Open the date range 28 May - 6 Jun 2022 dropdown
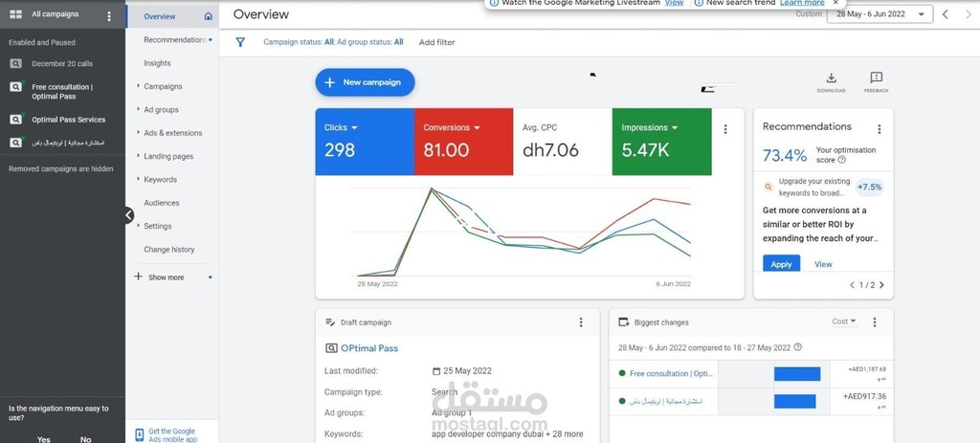Viewport: 980px width, 443px height. (x=880, y=14)
